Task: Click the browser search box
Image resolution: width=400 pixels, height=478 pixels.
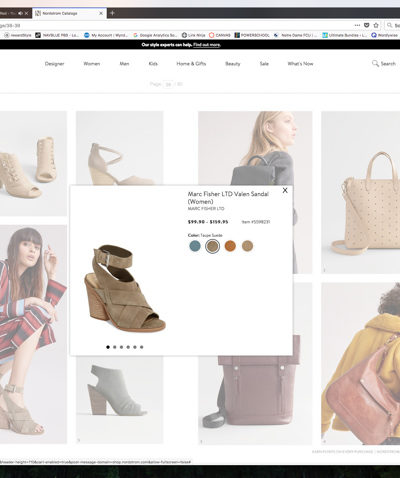Action: click(393, 25)
